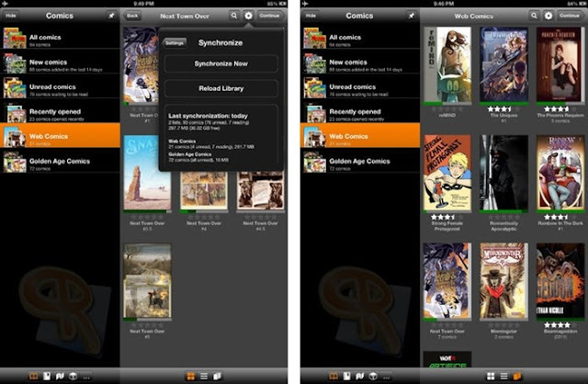The image size is (588, 384).
Task: Select Web Comics in right sidebar
Action: pyautogui.click(x=360, y=135)
